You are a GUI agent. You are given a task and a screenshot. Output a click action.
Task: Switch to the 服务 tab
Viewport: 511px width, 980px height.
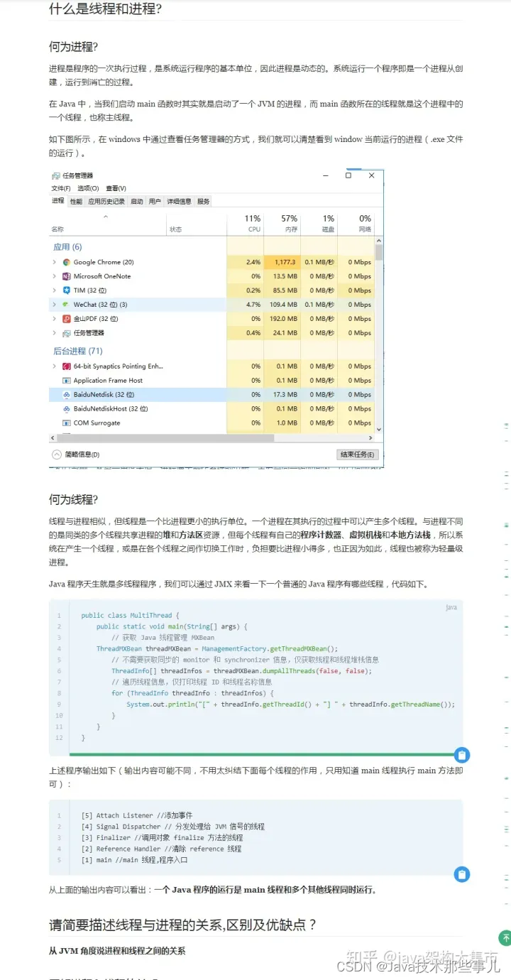[x=204, y=202]
